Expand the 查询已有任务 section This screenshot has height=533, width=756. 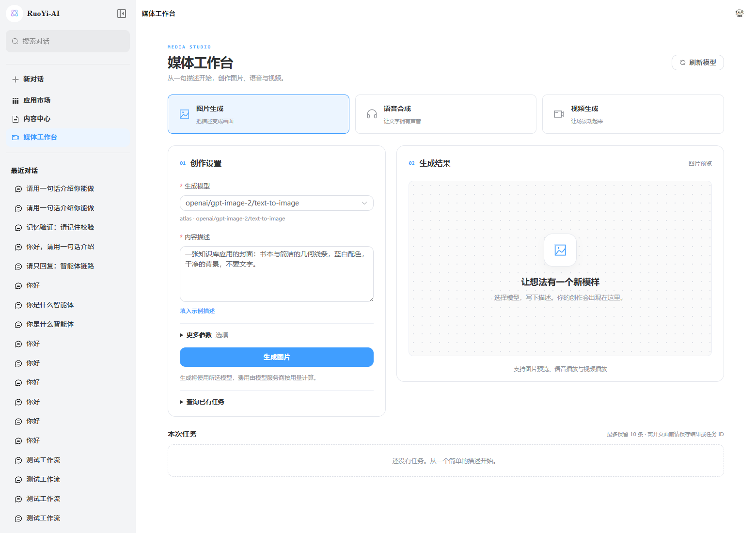pyautogui.click(x=202, y=402)
